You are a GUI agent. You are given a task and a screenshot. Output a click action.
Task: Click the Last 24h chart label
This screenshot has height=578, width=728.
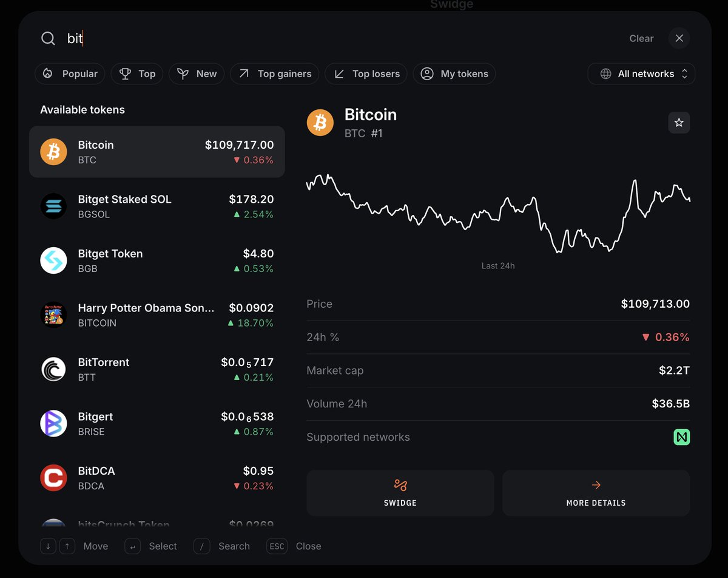[498, 266]
